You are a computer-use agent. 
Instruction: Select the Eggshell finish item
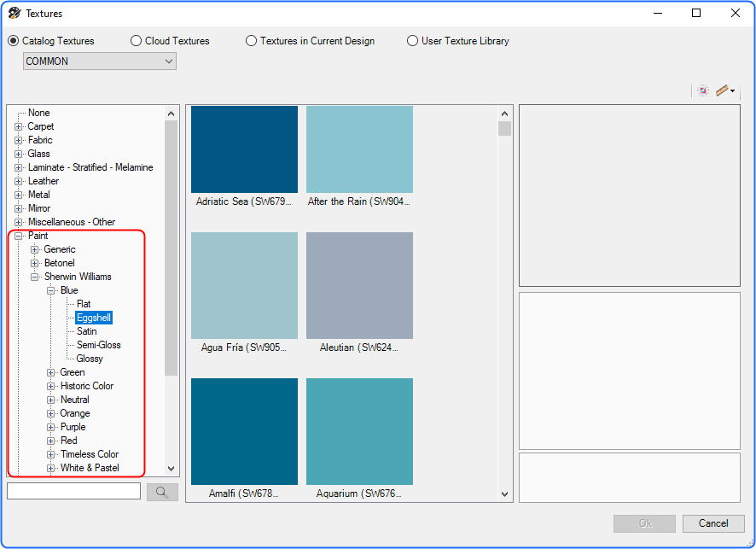click(94, 318)
